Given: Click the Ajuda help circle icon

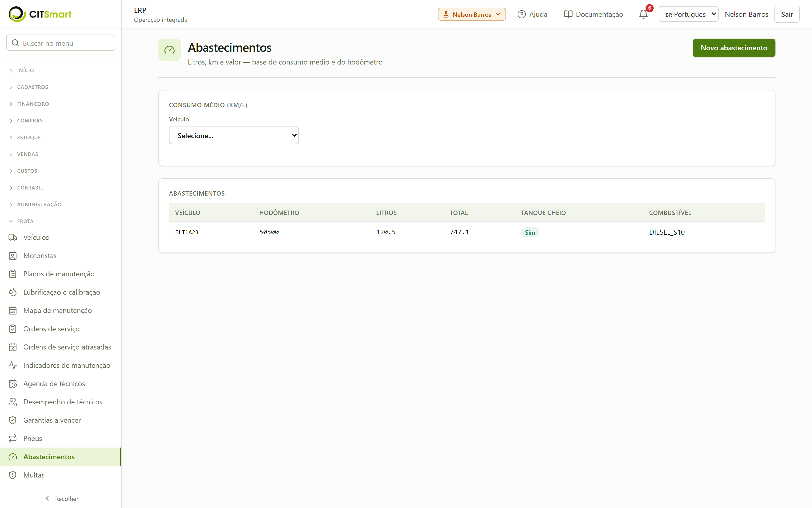Looking at the screenshot, I should pyautogui.click(x=521, y=14).
